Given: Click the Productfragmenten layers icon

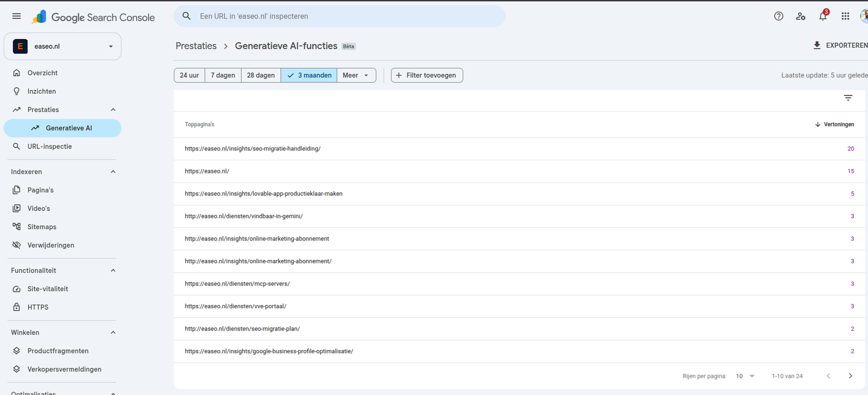Looking at the screenshot, I should click(17, 351).
